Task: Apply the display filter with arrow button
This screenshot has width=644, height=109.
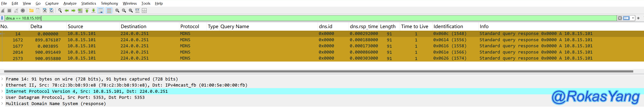Action: (626, 18)
